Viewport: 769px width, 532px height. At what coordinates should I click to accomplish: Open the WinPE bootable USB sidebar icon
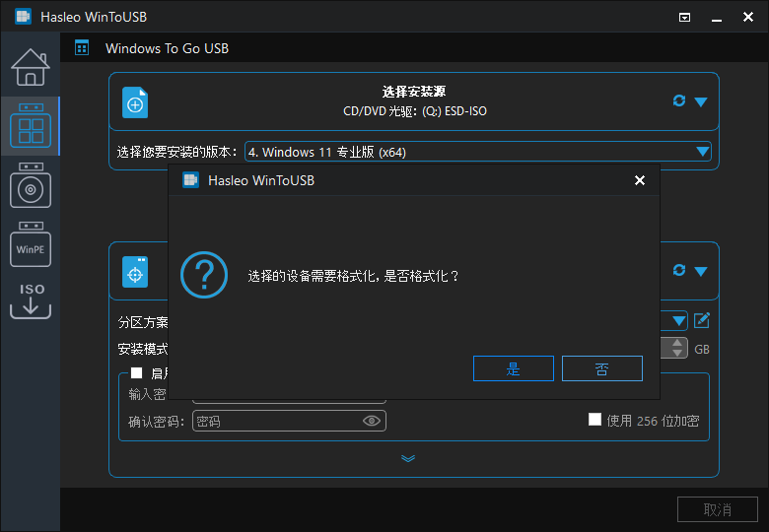tap(31, 244)
